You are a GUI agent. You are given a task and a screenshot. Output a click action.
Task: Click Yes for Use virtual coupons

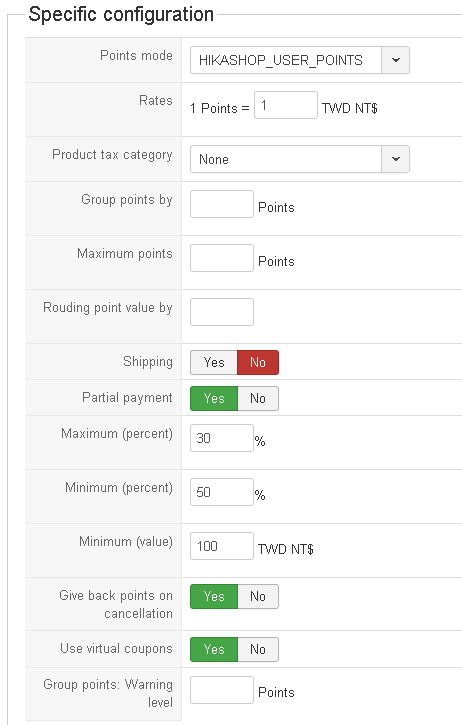tap(214, 650)
